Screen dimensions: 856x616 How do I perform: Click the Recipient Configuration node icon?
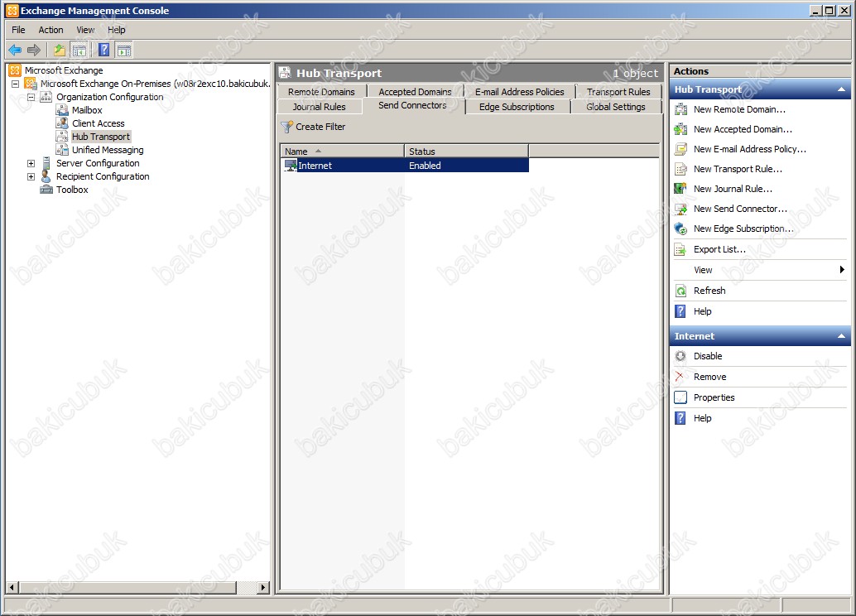click(x=46, y=176)
